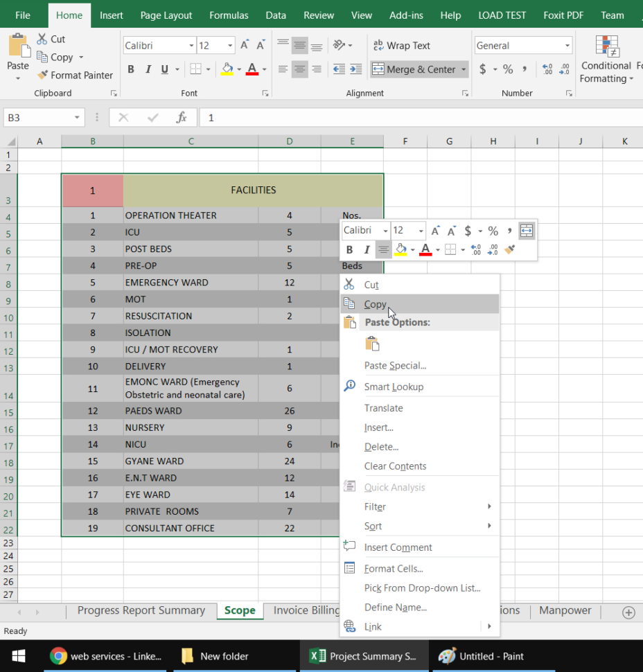Toggle center align in ribbon
Image resolution: width=643 pixels, height=672 pixels.
click(299, 69)
